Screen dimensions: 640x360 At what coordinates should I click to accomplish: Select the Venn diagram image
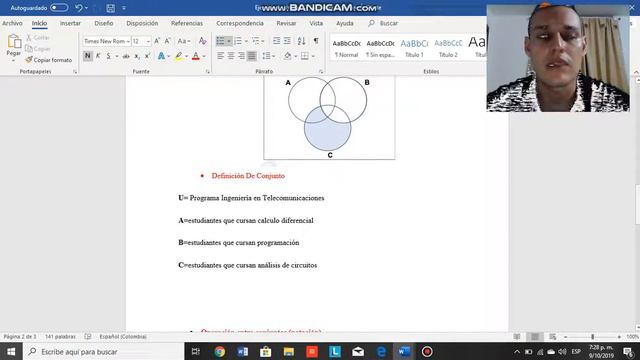pyautogui.click(x=329, y=117)
